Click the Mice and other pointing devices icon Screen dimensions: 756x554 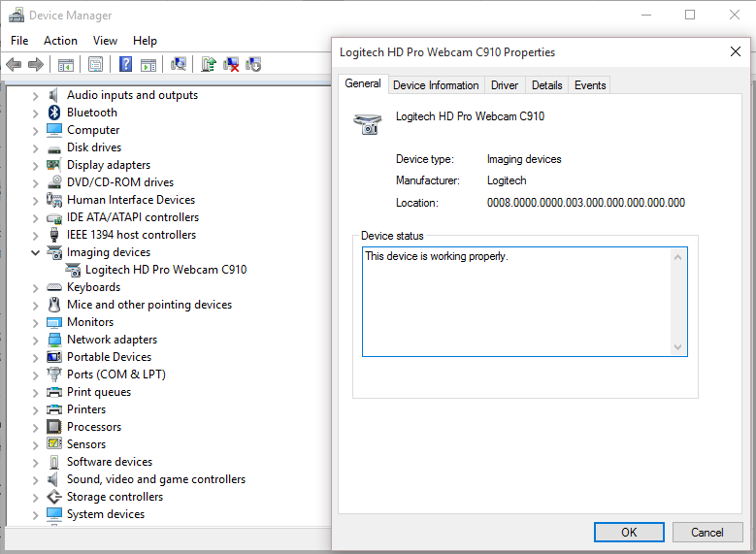54,305
